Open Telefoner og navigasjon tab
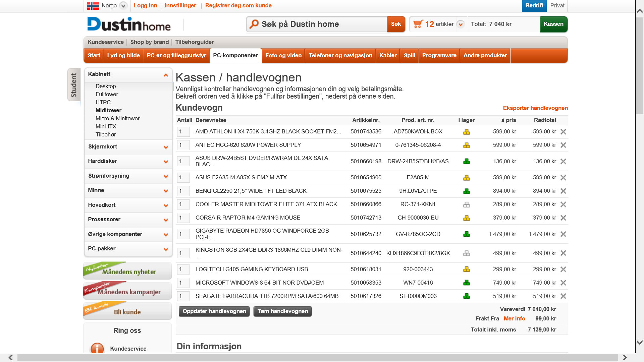This screenshot has width=644, height=362. tap(340, 56)
